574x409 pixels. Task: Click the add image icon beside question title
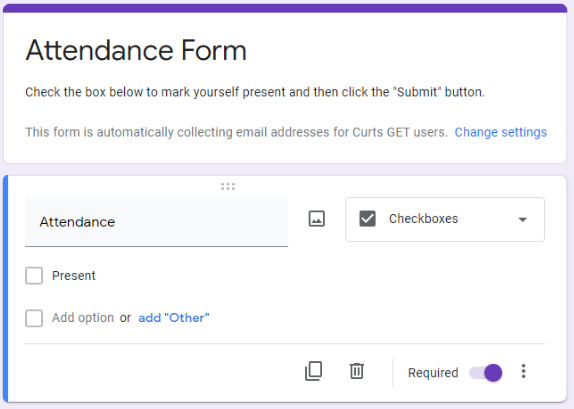tap(316, 219)
